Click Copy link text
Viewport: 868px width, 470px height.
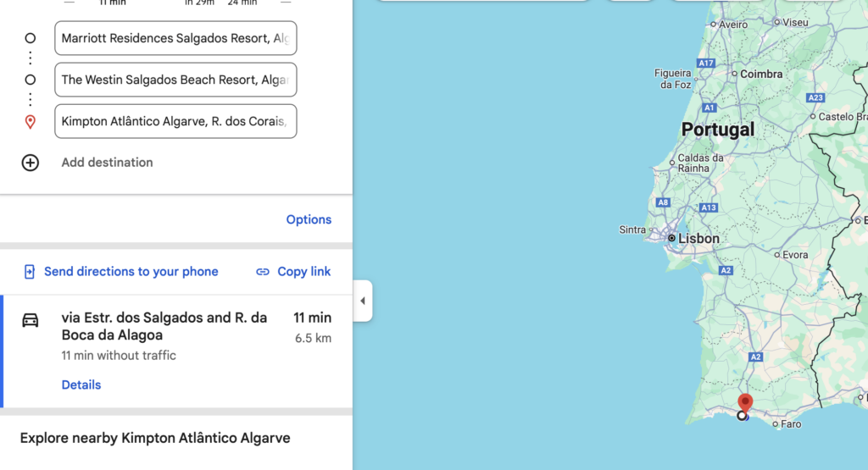point(304,272)
